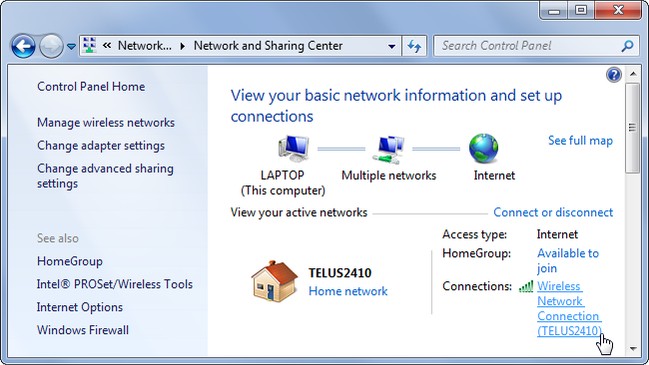Open Intel PROSet/Wireless Tools link
The image size is (649, 365).
coord(115,284)
